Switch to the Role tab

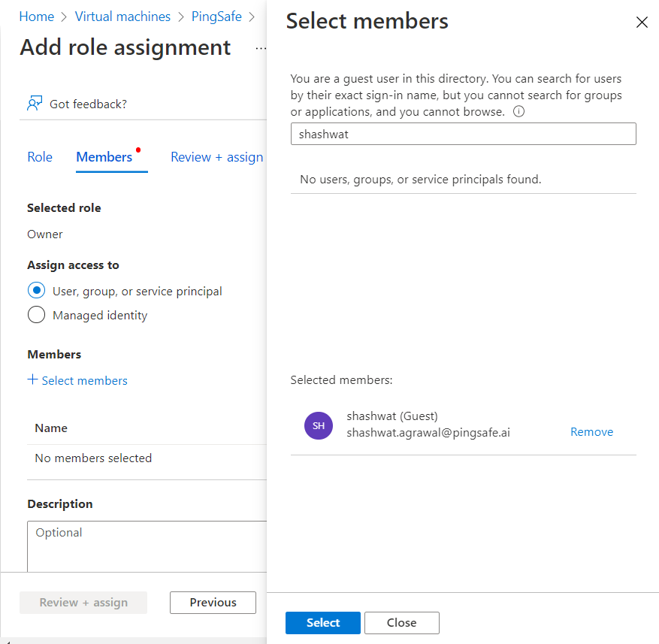(40, 157)
